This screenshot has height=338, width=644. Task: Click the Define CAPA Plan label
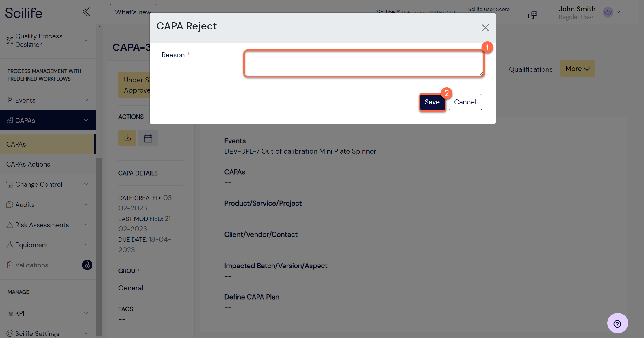[x=252, y=297]
